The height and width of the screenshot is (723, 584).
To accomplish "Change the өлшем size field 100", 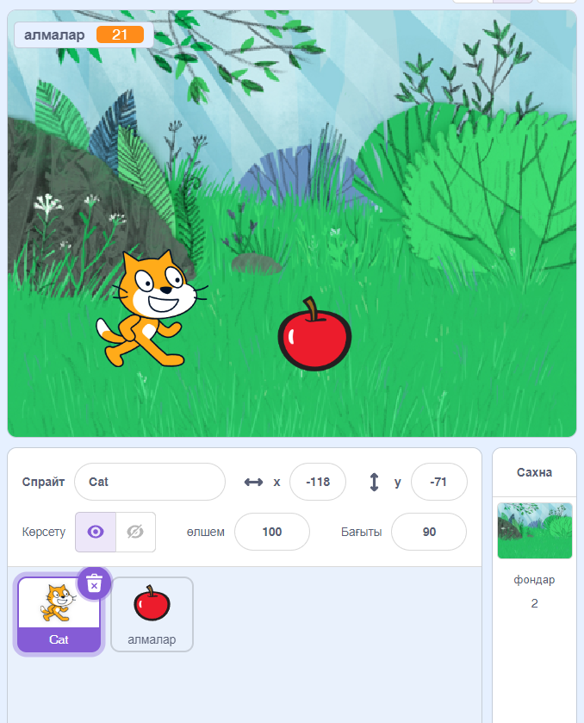I will pyautogui.click(x=272, y=532).
